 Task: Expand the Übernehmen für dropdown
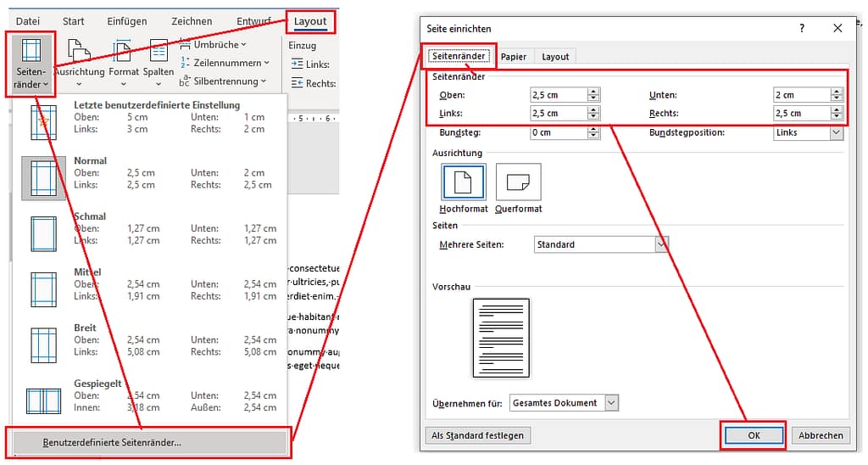pos(611,403)
